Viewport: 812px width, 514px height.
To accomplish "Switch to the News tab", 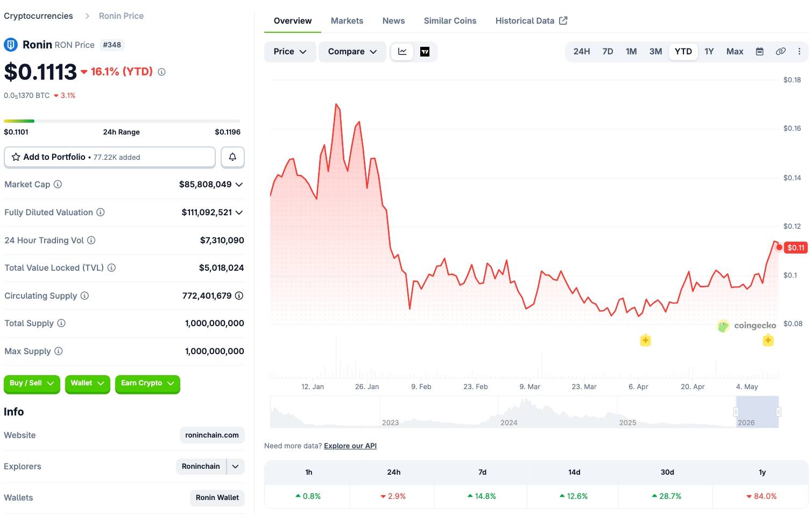I will pyautogui.click(x=393, y=21).
